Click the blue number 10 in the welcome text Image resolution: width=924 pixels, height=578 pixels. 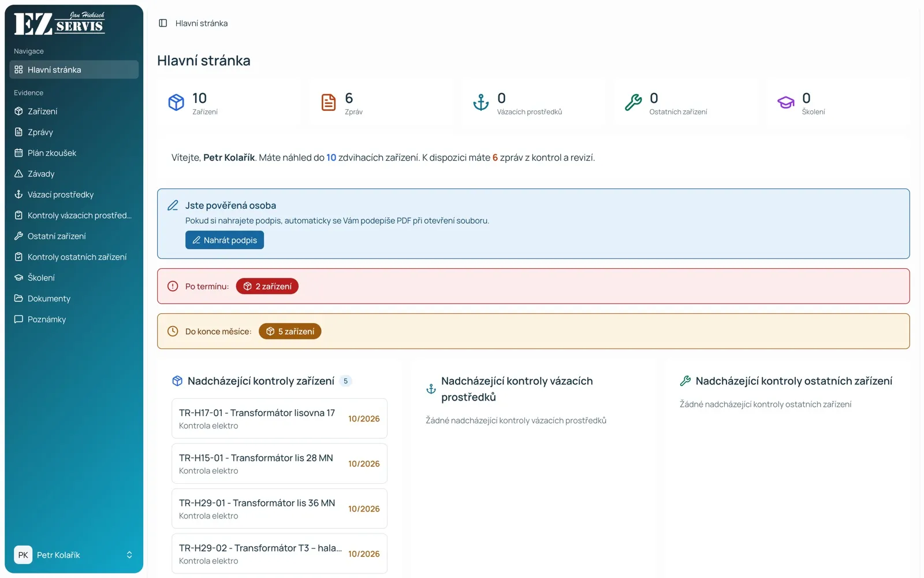331,157
